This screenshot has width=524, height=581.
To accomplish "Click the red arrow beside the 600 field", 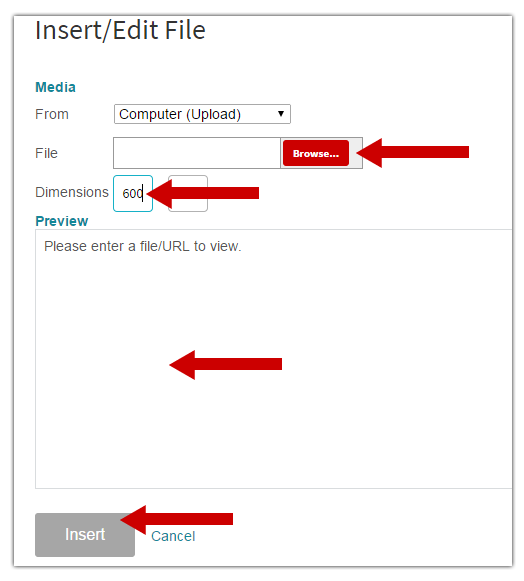I will point(203,193).
